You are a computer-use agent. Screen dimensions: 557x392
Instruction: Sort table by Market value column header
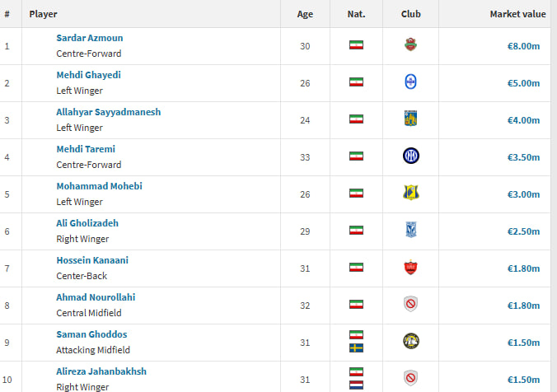517,14
